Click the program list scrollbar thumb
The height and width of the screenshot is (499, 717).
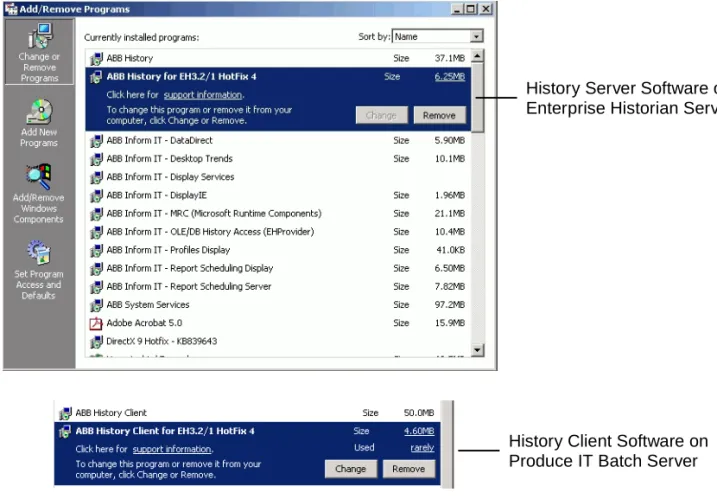tap(477, 97)
